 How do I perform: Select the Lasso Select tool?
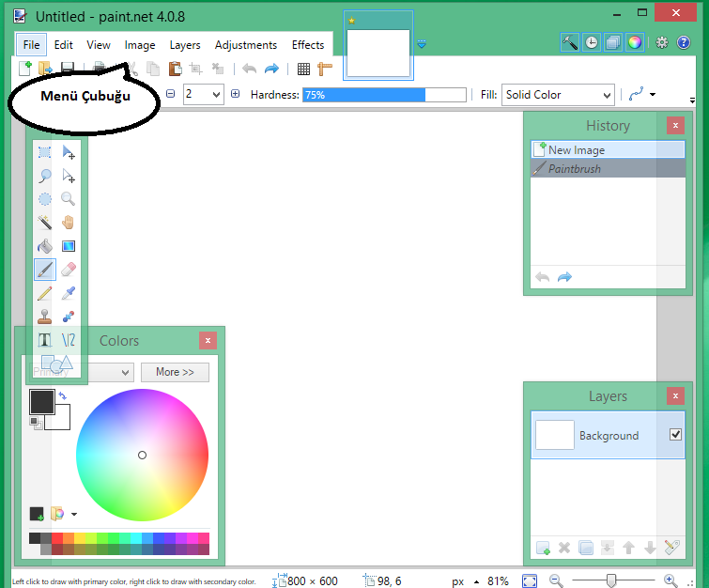44,176
